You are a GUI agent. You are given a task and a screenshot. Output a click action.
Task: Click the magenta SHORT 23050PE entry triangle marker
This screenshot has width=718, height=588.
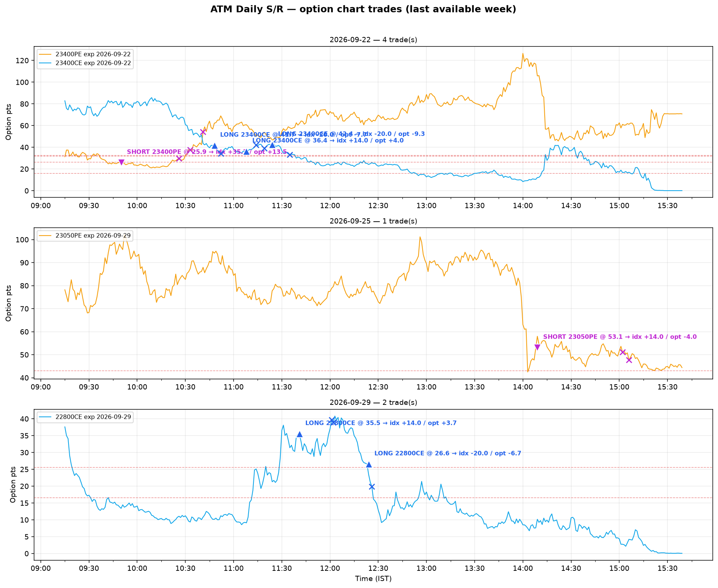pyautogui.click(x=537, y=348)
